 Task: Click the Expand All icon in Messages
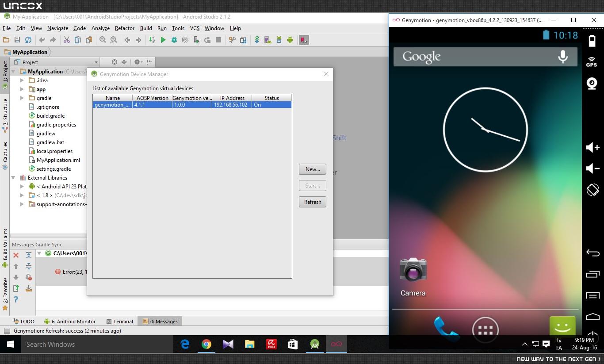[x=29, y=255]
